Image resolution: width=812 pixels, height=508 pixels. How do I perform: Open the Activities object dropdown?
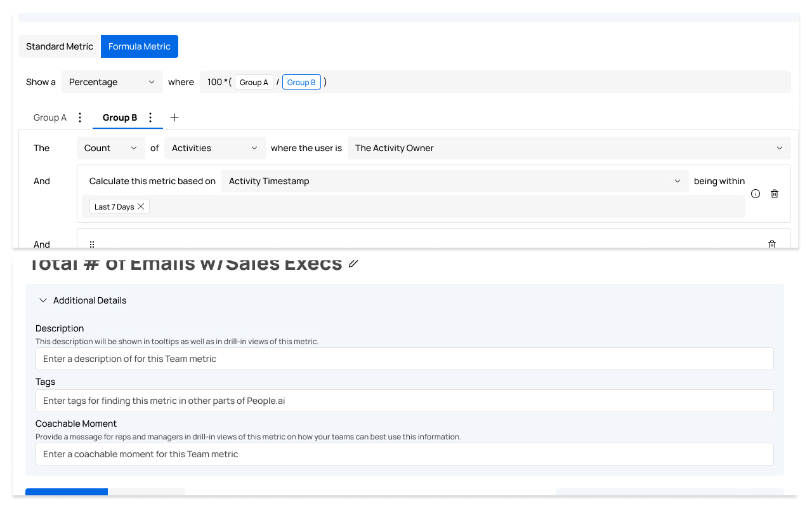(214, 148)
